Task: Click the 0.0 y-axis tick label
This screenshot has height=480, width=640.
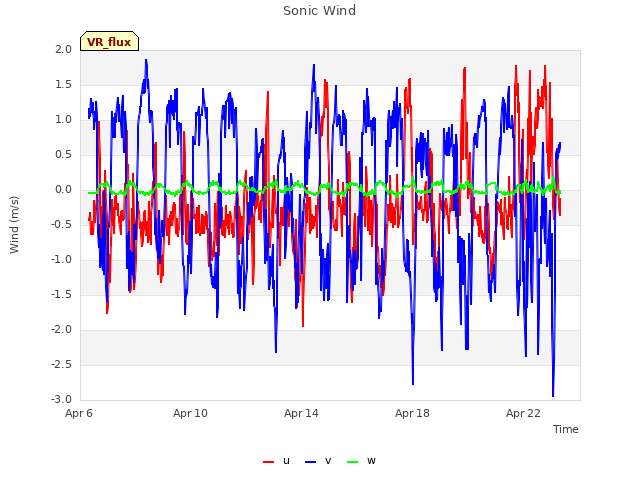Action: [64, 190]
